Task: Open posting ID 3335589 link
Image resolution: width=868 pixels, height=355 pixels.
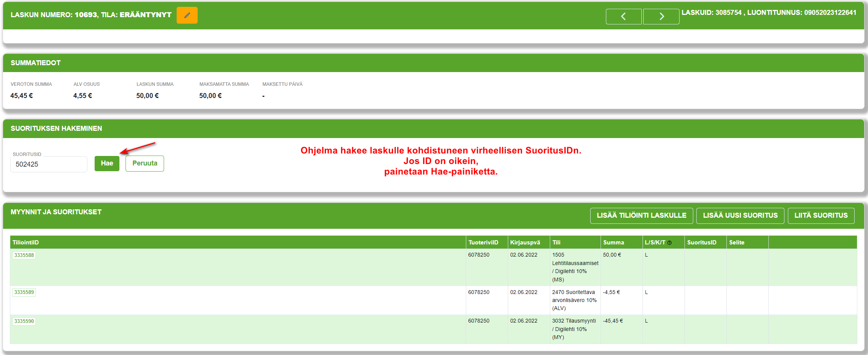Action: coord(24,292)
